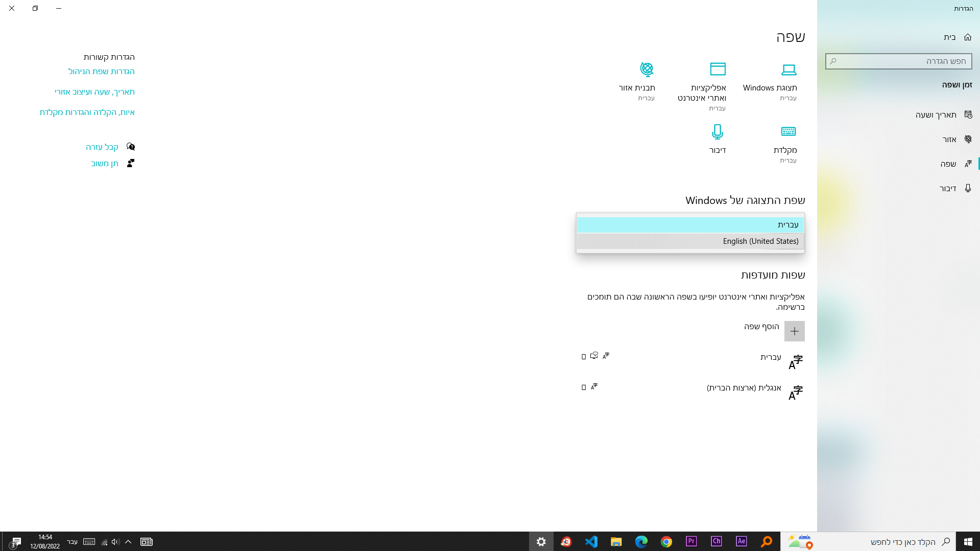Viewport: 980px width, 551px height.
Task: Open Google Chrome from the taskbar
Action: pyautogui.click(x=666, y=542)
